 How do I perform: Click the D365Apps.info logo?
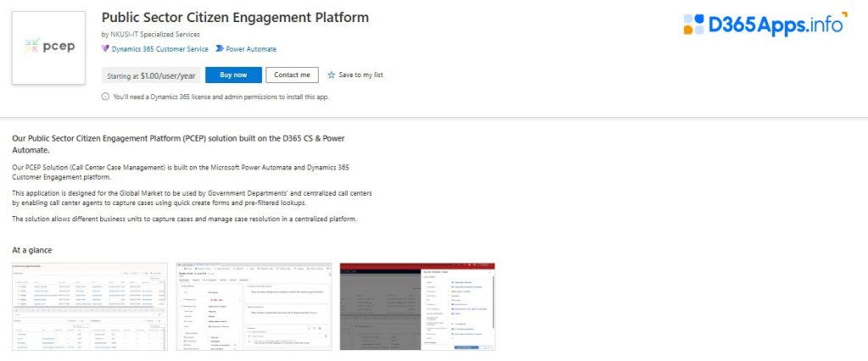pos(765,24)
